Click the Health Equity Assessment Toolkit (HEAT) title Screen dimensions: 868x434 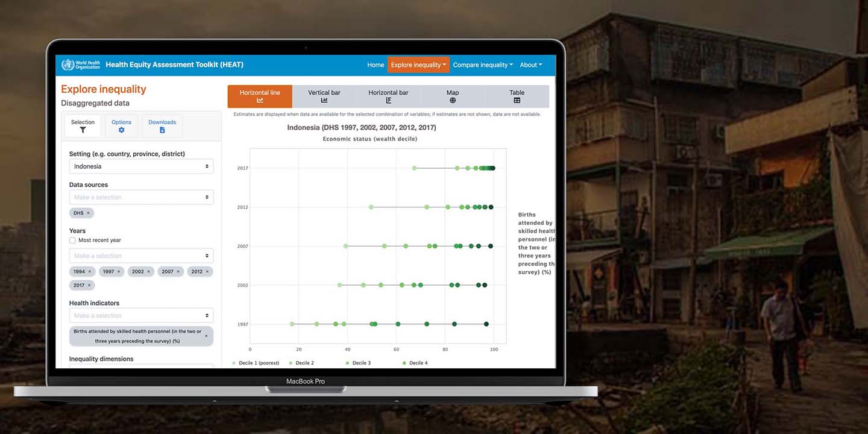point(175,64)
